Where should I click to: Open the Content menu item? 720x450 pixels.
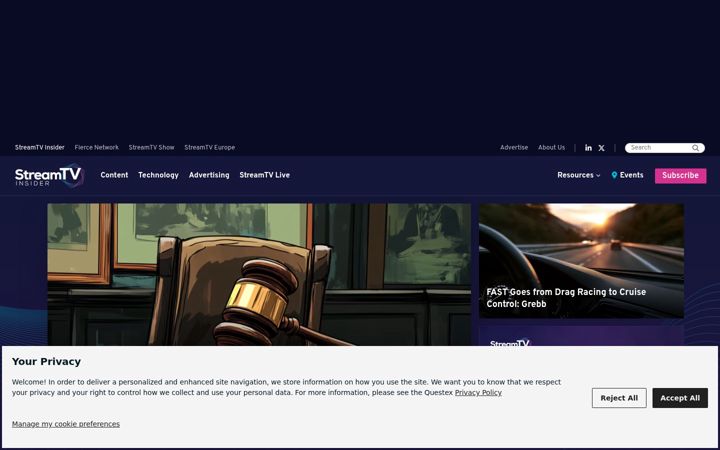114,175
